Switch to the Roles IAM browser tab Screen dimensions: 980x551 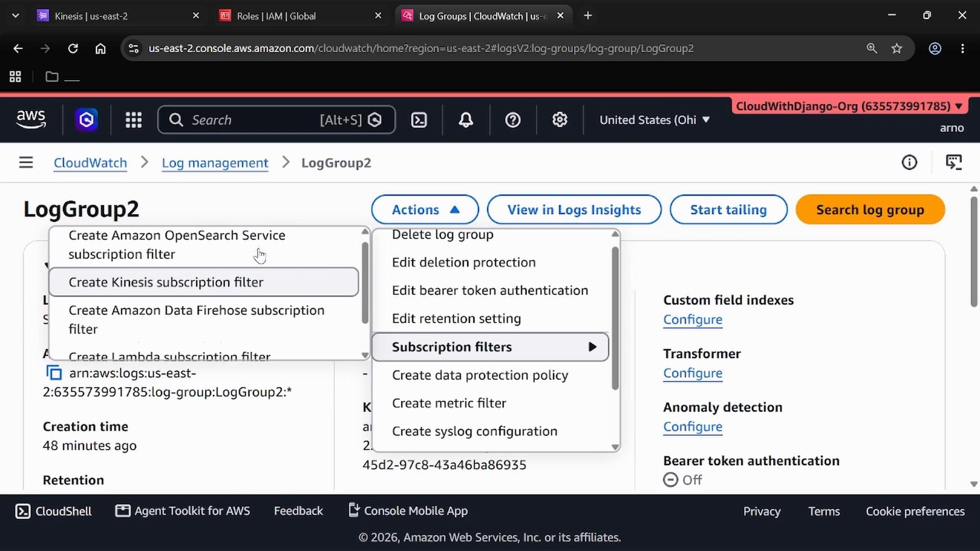(301, 16)
